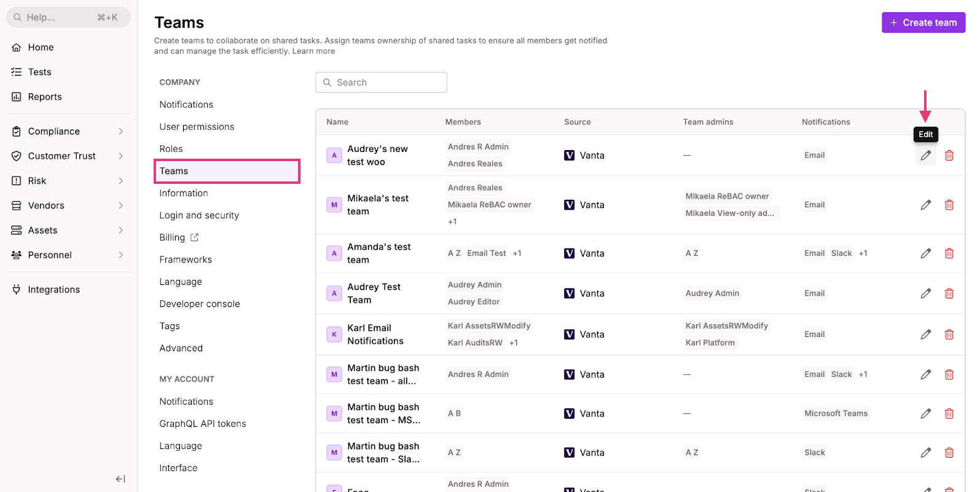Expand the Risk section chevron

120,181
